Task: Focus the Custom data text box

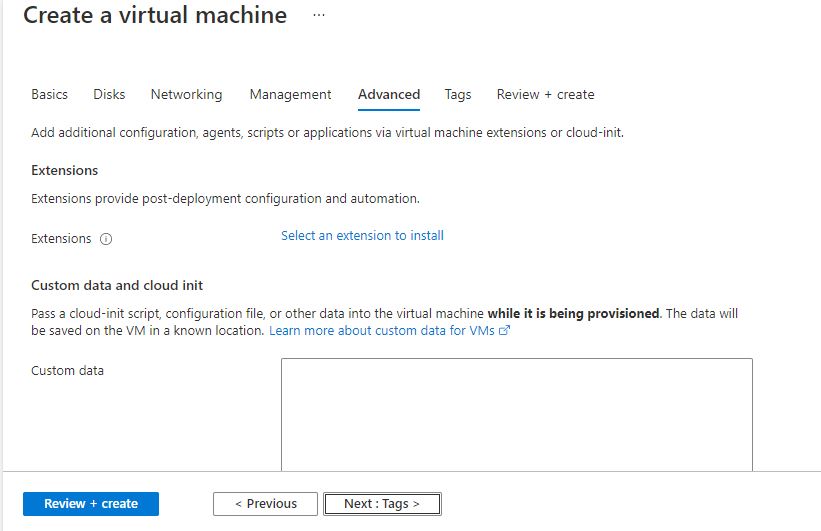Action: point(516,414)
